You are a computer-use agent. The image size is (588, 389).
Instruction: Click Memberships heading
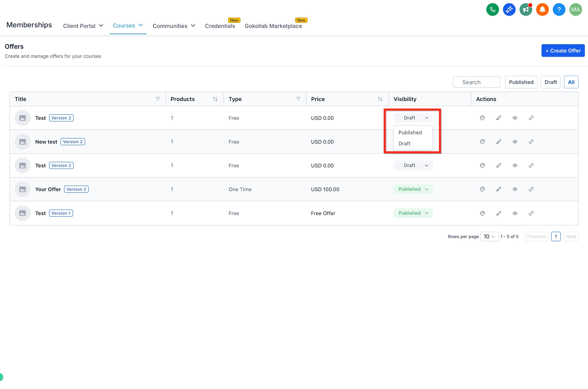pyautogui.click(x=29, y=25)
